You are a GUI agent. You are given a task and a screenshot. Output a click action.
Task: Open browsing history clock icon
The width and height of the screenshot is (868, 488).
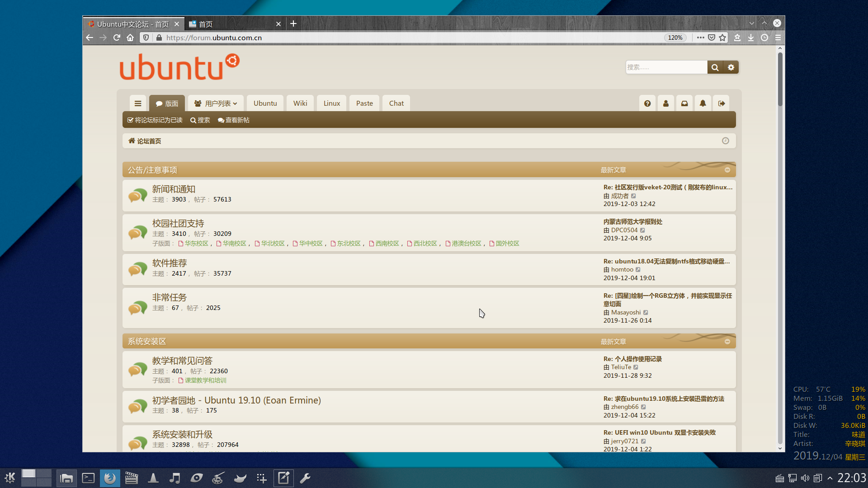764,38
